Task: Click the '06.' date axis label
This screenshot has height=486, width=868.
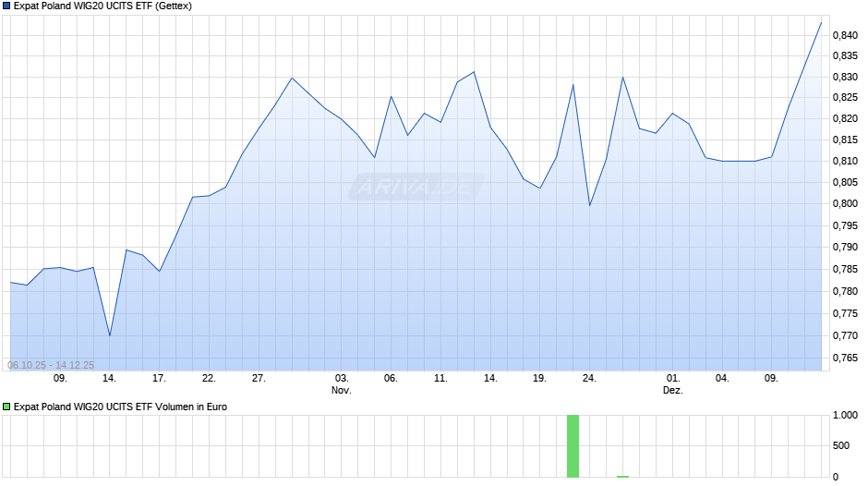Action: point(391,379)
